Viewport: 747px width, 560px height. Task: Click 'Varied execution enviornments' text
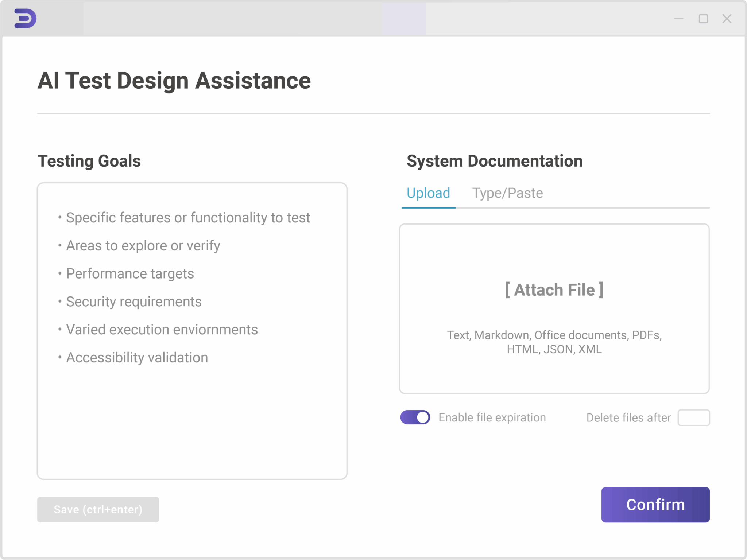[x=162, y=330]
